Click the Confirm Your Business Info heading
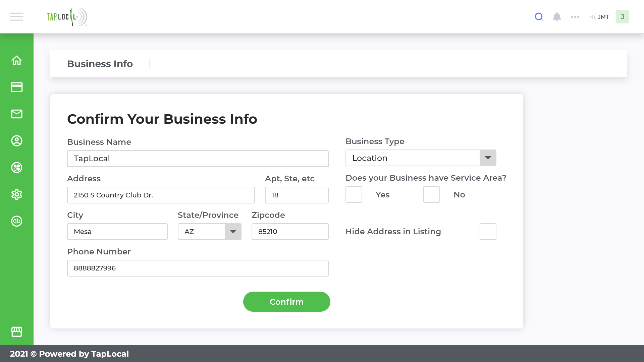The width and height of the screenshot is (644, 362). tap(162, 119)
